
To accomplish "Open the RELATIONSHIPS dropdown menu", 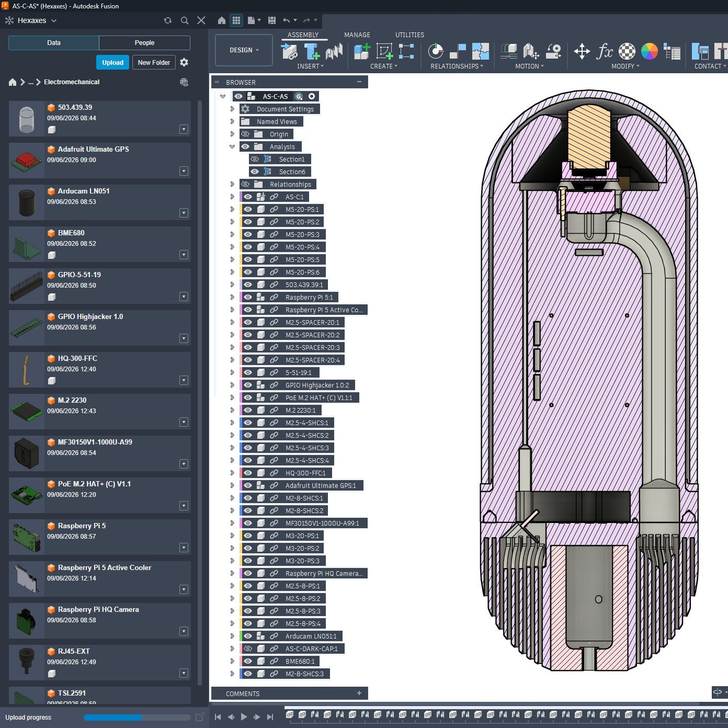I will (457, 66).
